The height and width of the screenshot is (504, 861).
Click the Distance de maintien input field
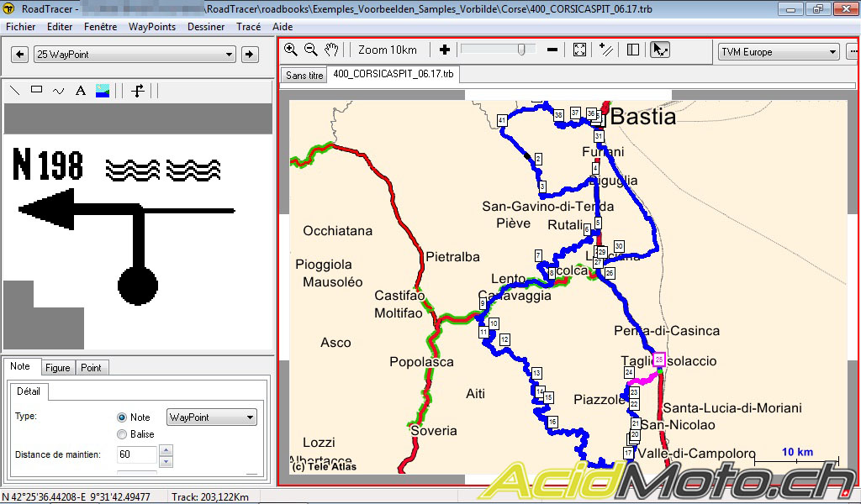coord(137,454)
